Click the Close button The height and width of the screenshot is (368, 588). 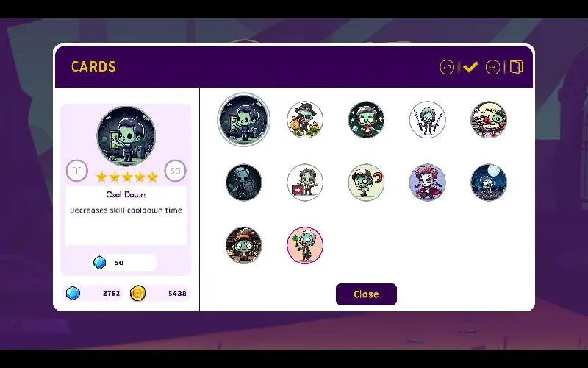[x=366, y=294]
